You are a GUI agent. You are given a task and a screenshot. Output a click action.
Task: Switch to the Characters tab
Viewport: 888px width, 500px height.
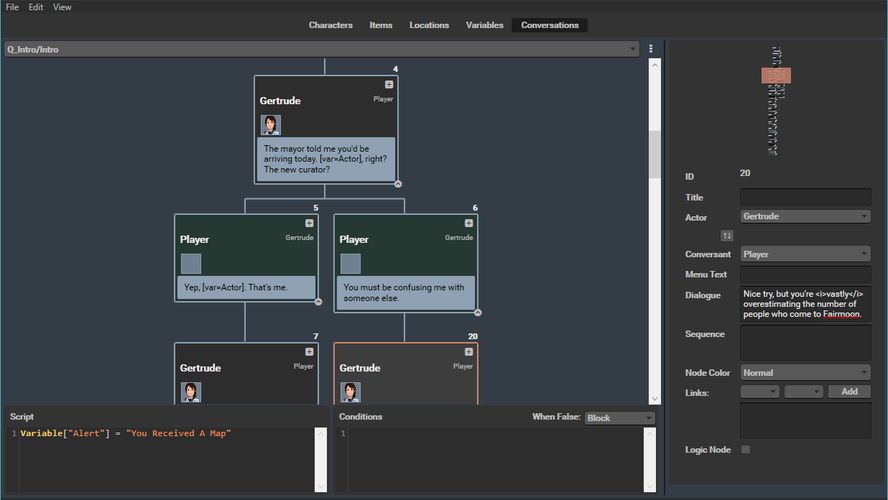[330, 25]
